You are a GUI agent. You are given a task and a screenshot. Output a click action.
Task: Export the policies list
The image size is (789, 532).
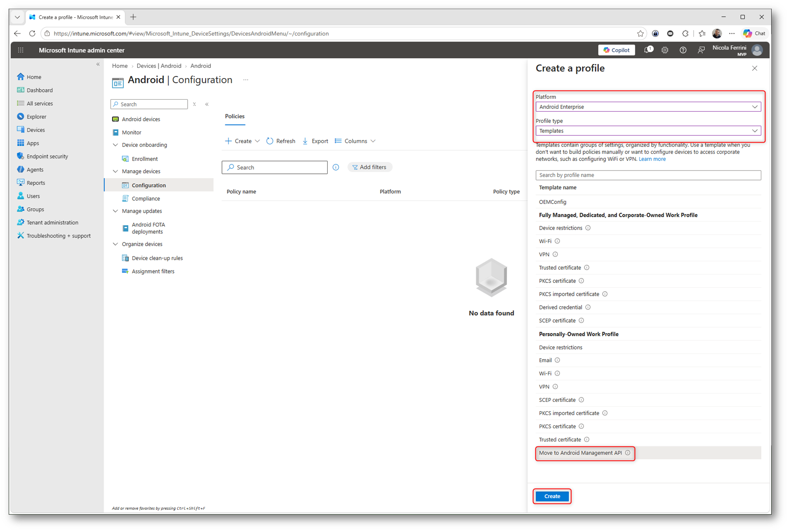point(315,141)
